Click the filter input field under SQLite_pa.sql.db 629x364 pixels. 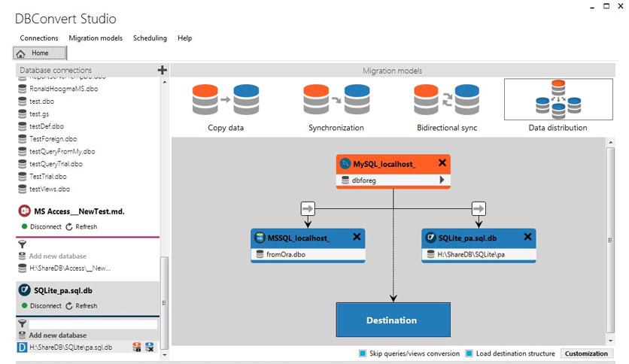pyautogui.click(x=93, y=323)
